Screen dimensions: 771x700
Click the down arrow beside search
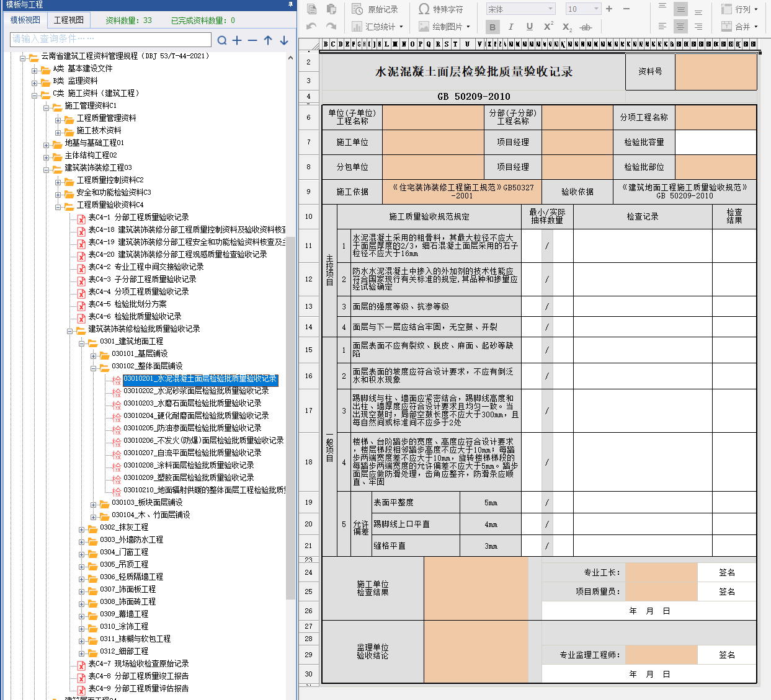(284, 40)
